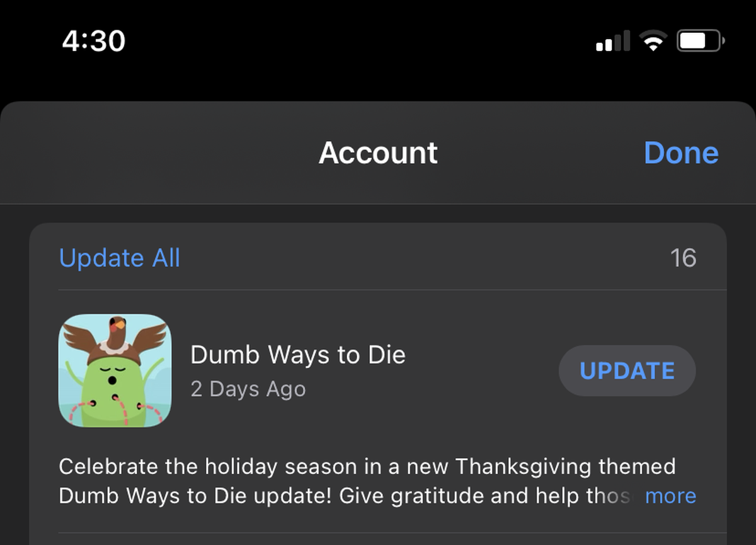Screen dimensions: 756x545
Task: Click the second release notes line about gratitude
Action: (344, 496)
